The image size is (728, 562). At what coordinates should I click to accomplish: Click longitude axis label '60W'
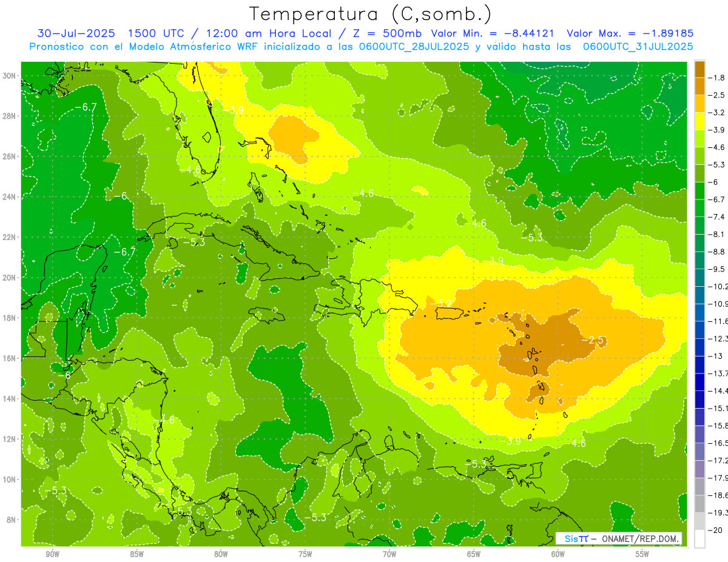(x=558, y=554)
